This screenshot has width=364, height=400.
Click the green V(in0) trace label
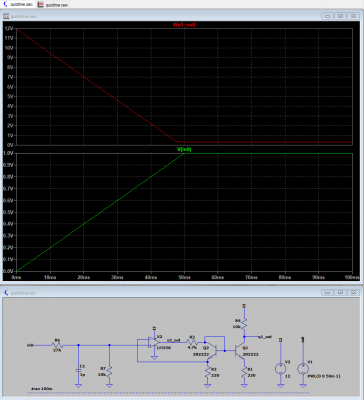[184, 150]
